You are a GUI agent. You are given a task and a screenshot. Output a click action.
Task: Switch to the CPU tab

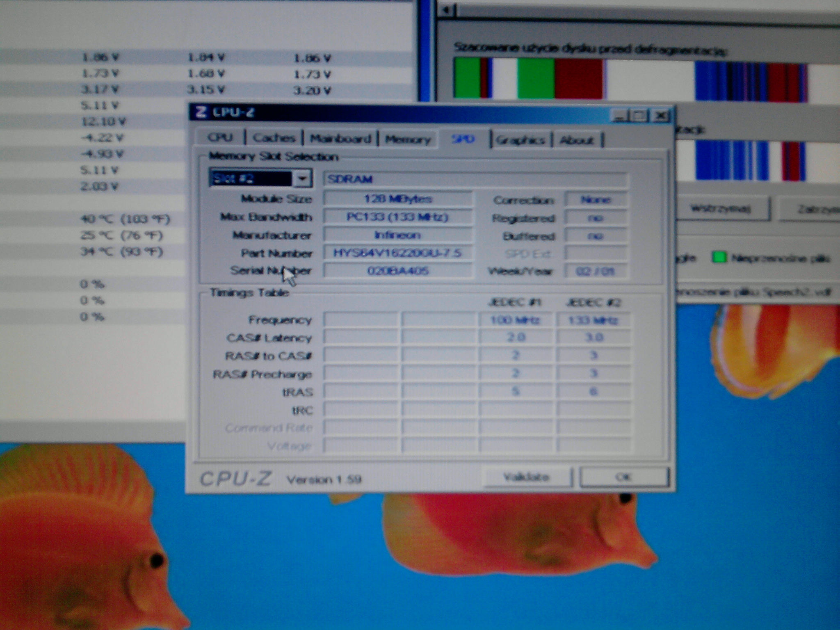click(x=220, y=137)
